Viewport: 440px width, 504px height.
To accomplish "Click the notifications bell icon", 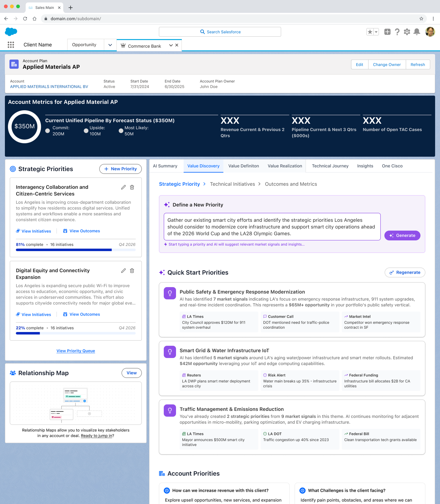I will pos(416,32).
